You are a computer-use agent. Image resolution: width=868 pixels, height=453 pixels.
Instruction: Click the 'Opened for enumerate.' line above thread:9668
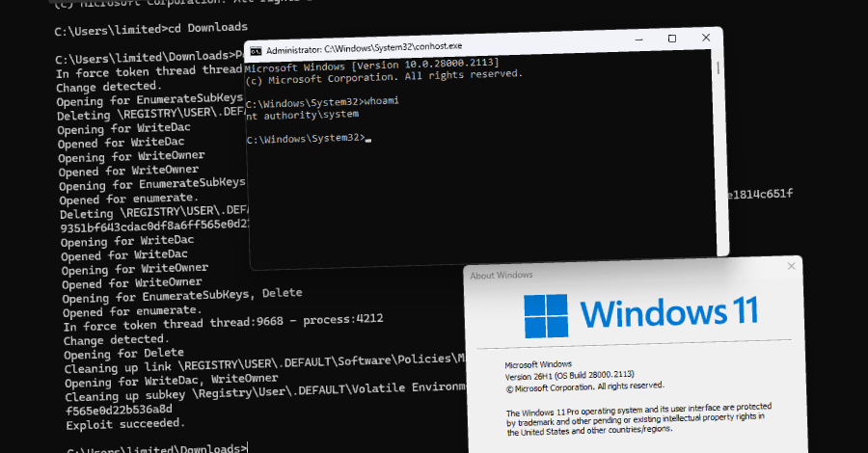(x=132, y=311)
